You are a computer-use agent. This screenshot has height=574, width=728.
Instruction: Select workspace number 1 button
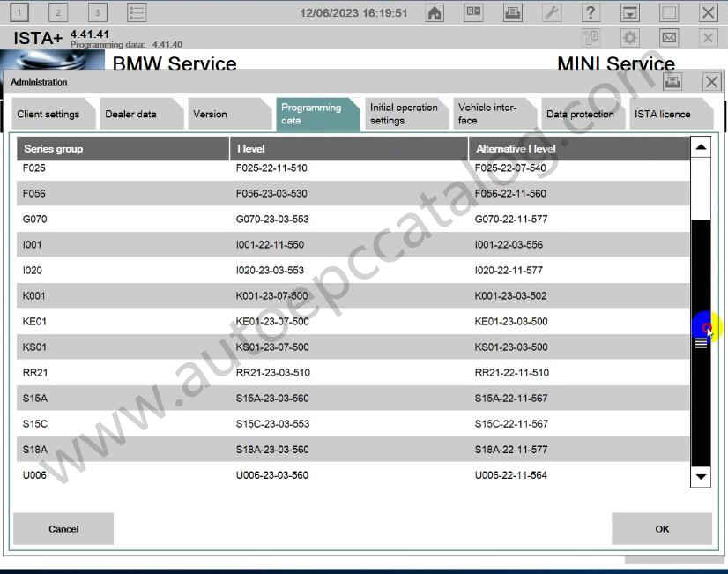pos(19,12)
